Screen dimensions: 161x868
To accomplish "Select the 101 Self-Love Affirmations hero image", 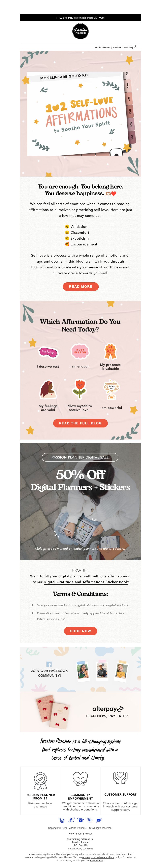I will (80, 114).
